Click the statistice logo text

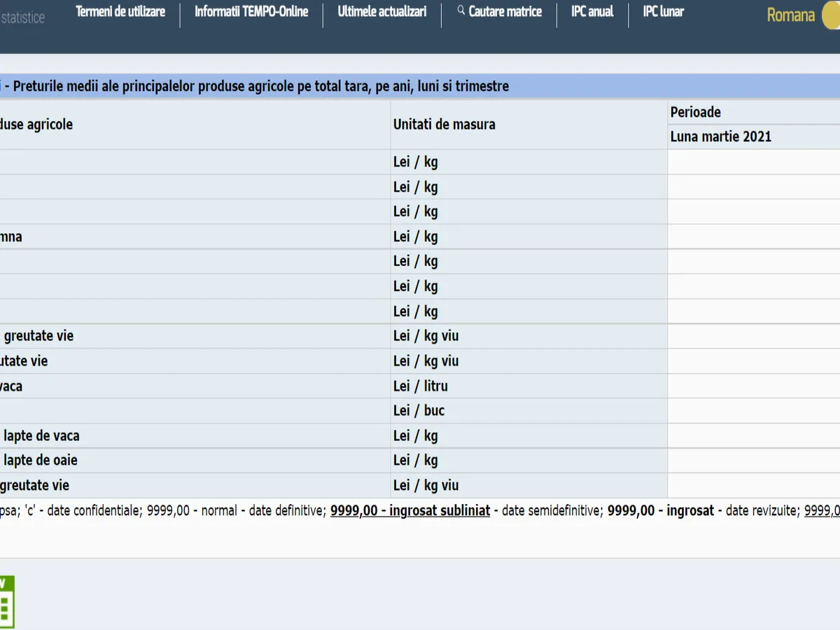tap(22, 18)
